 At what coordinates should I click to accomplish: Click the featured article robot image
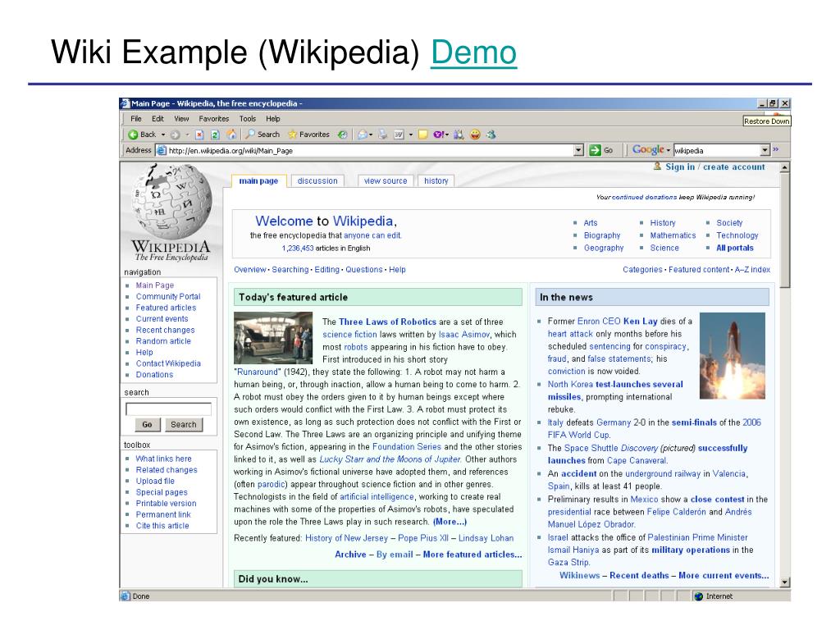tap(273, 338)
